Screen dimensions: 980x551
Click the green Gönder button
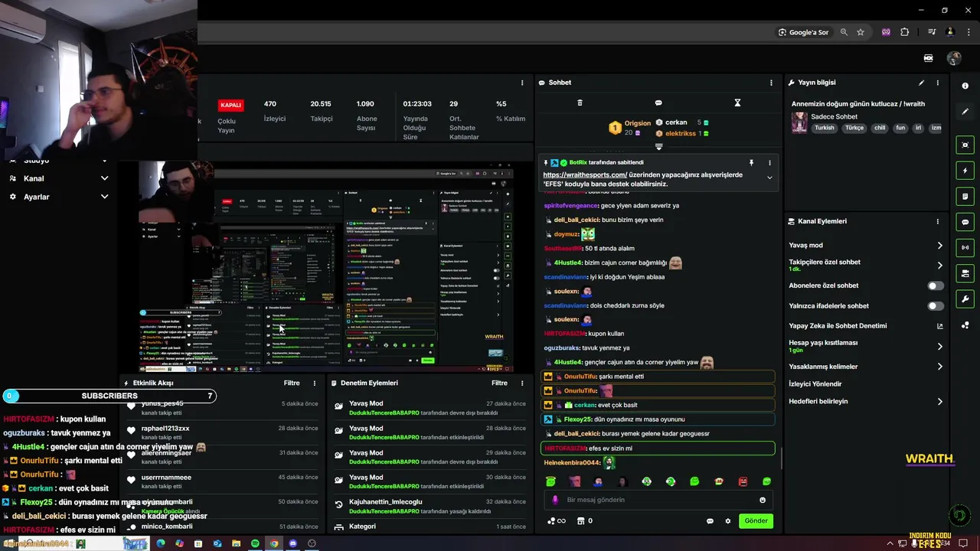point(756,521)
